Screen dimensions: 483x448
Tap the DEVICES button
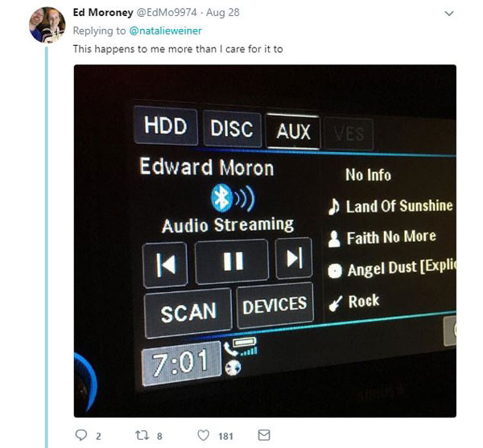click(275, 305)
